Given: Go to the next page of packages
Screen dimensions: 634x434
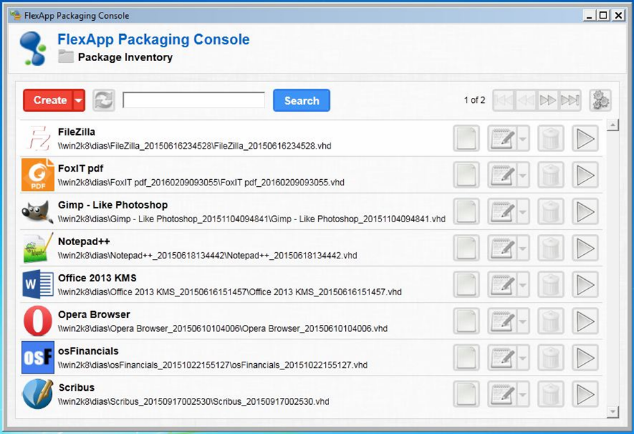Looking at the screenshot, I should [x=548, y=100].
